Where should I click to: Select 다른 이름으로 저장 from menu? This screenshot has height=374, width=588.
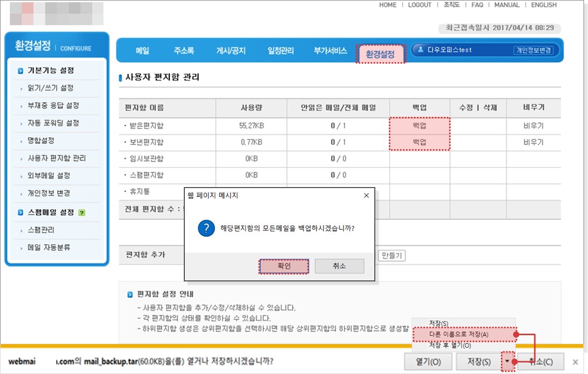click(459, 335)
